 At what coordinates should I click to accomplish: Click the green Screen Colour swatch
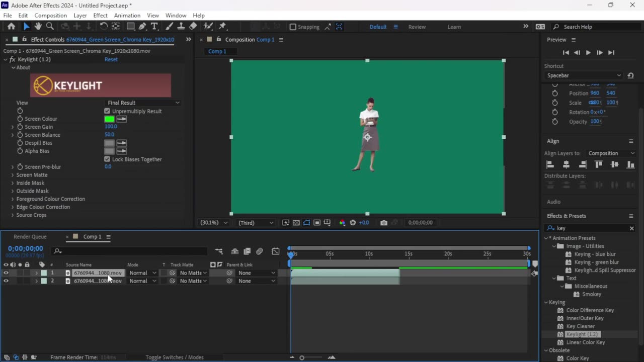(x=109, y=119)
